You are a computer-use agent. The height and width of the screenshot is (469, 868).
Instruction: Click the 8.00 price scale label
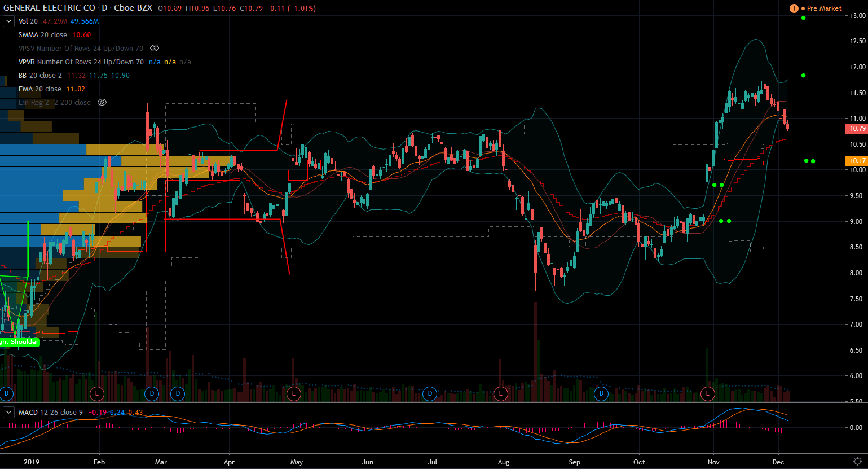[856, 273]
